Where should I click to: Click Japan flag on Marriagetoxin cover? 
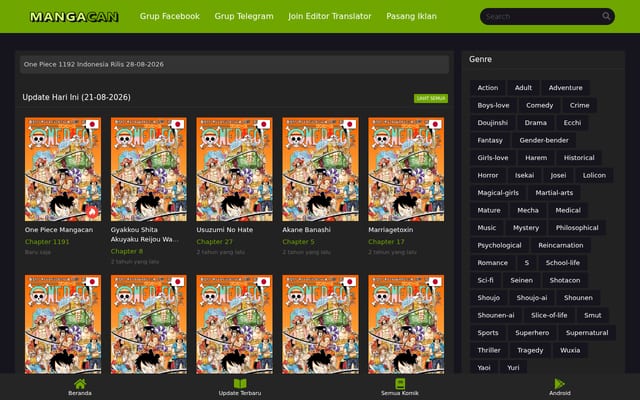[435, 124]
